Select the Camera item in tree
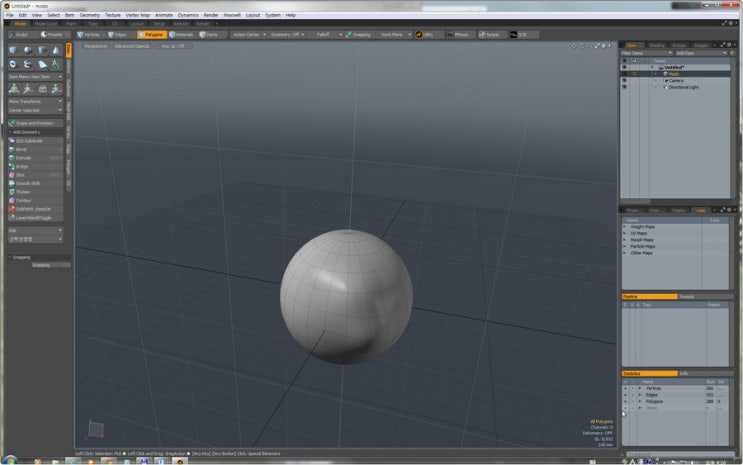Screen dimensions: 743x465 coord(676,81)
